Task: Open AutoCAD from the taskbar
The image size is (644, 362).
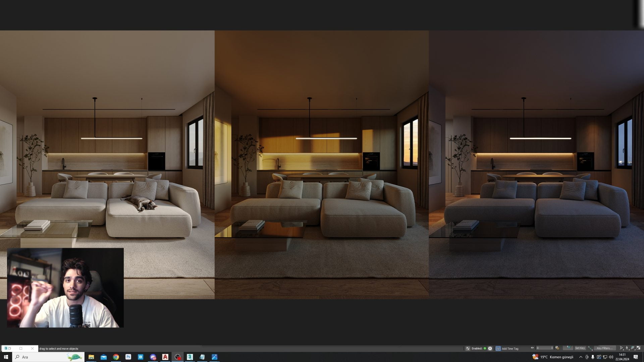Action: tap(165, 357)
